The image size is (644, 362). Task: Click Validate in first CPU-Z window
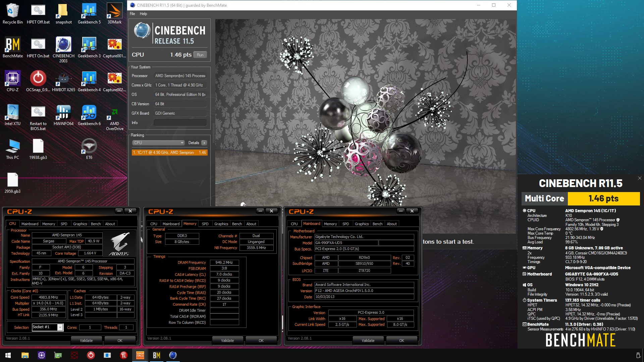point(86,341)
